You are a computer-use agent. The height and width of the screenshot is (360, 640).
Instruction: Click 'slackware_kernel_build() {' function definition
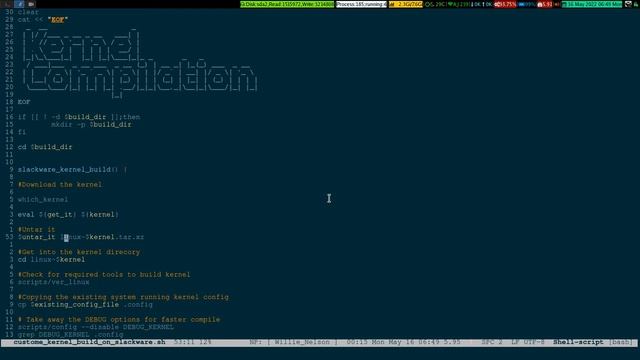(x=72, y=169)
